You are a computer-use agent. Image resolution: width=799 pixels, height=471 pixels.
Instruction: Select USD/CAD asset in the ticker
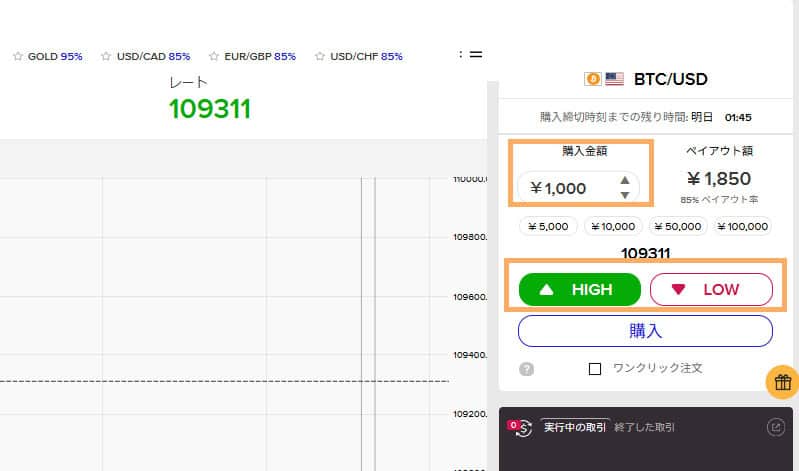(x=153, y=56)
